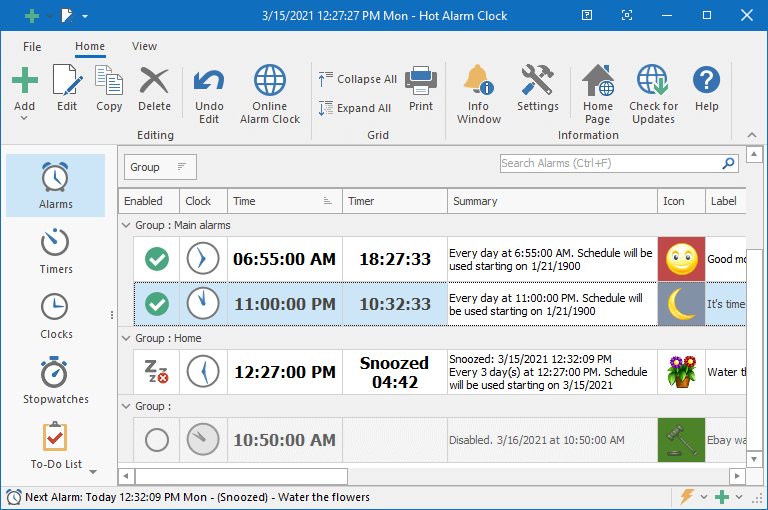Open the File menu

click(x=32, y=47)
